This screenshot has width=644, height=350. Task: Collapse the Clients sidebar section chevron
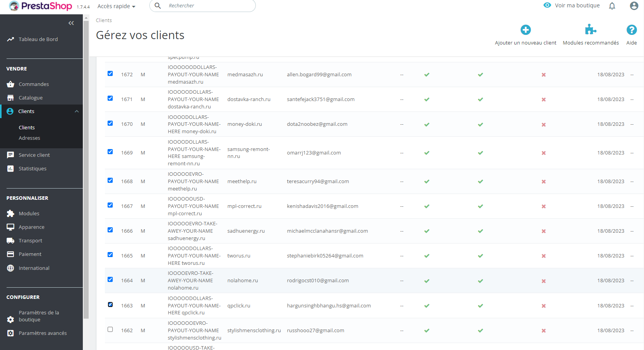77,112
